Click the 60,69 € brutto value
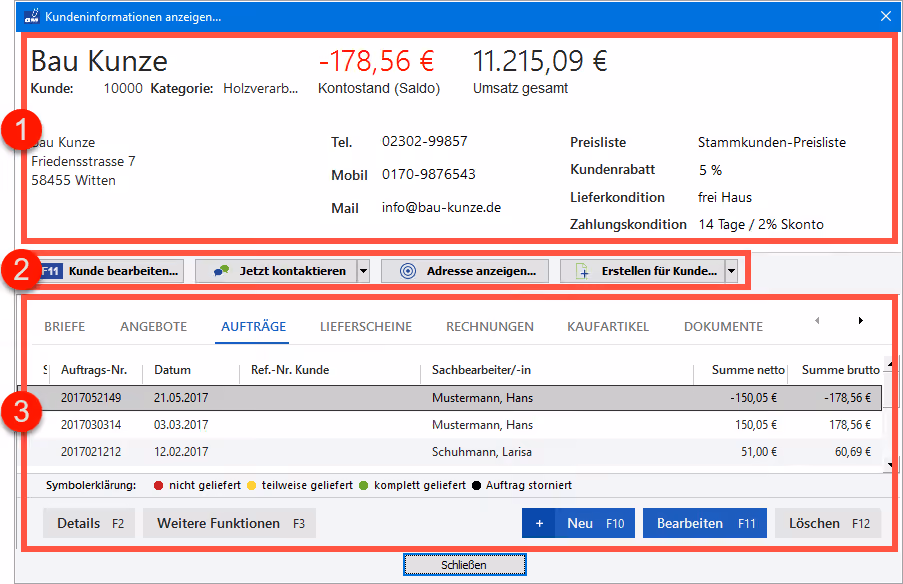This screenshot has height=584, width=903. [x=853, y=452]
